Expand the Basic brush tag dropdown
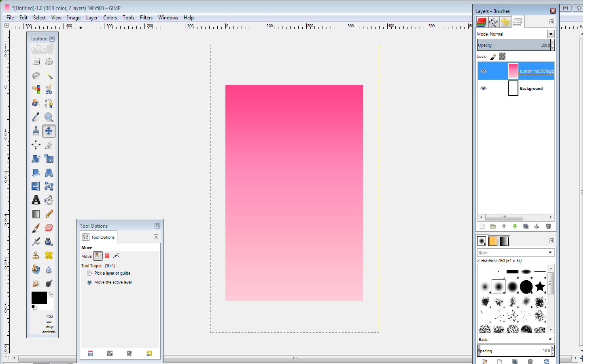The height and width of the screenshot is (364, 607). tap(550, 339)
